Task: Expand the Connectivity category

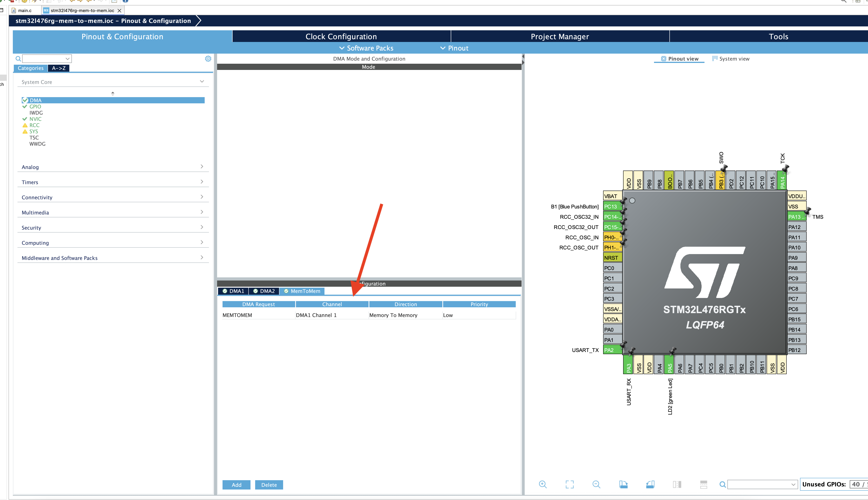Action: coord(113,197)
